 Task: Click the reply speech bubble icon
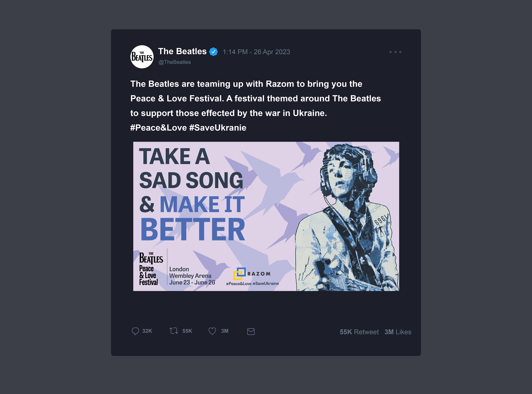135,331
